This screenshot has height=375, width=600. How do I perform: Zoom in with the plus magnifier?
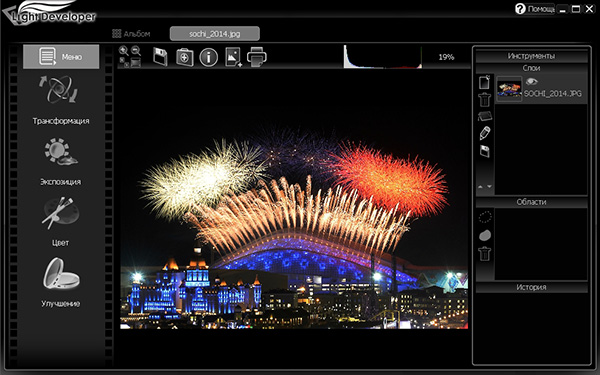point(124,51)
